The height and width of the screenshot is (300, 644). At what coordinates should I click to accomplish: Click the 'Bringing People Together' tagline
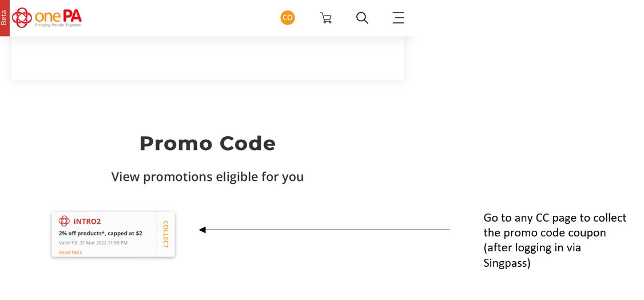58,25
